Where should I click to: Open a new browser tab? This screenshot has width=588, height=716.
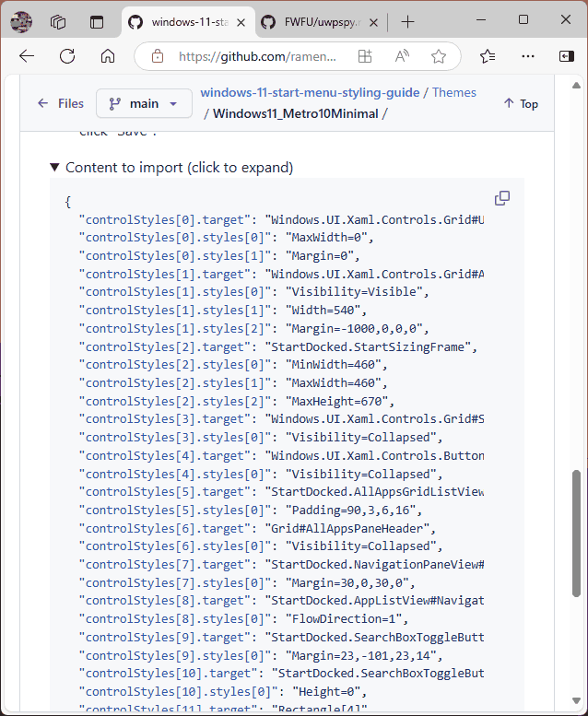point(407,21)
